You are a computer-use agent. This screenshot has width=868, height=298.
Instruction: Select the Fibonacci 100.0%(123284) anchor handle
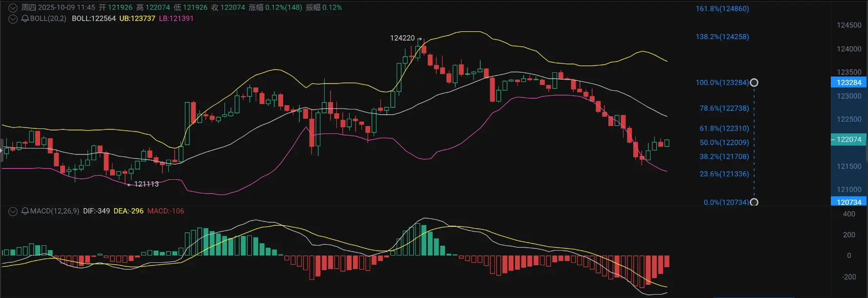click(754, 83)
